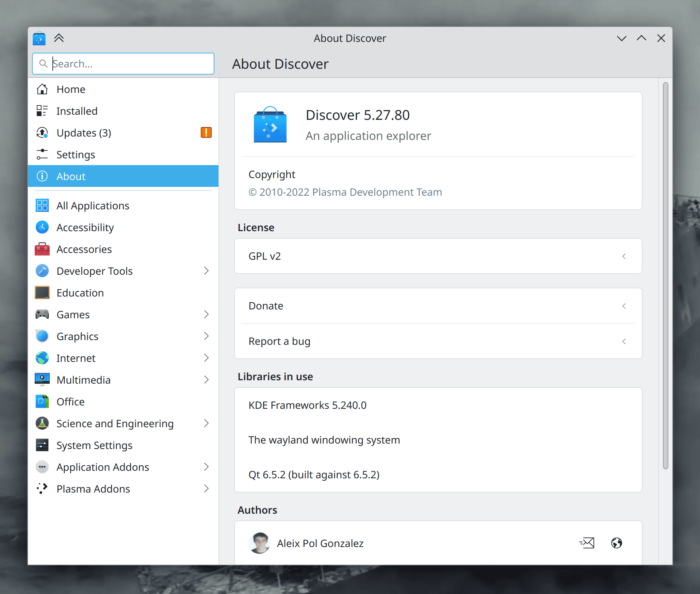Image resolution: width=700 pixels, height=594 pixels.
Task: Open the Home page
Action: tap(123, 89)
